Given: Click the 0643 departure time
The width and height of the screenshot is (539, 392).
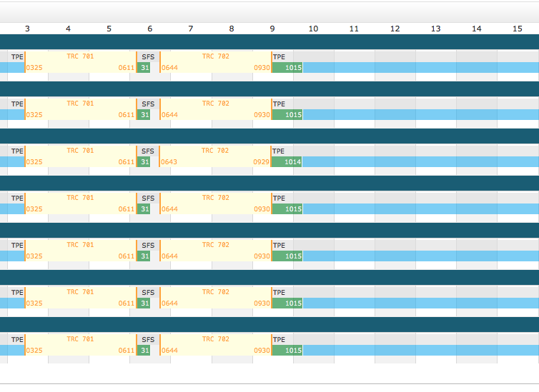Looking at the screenshot, I should click(169, 162).
